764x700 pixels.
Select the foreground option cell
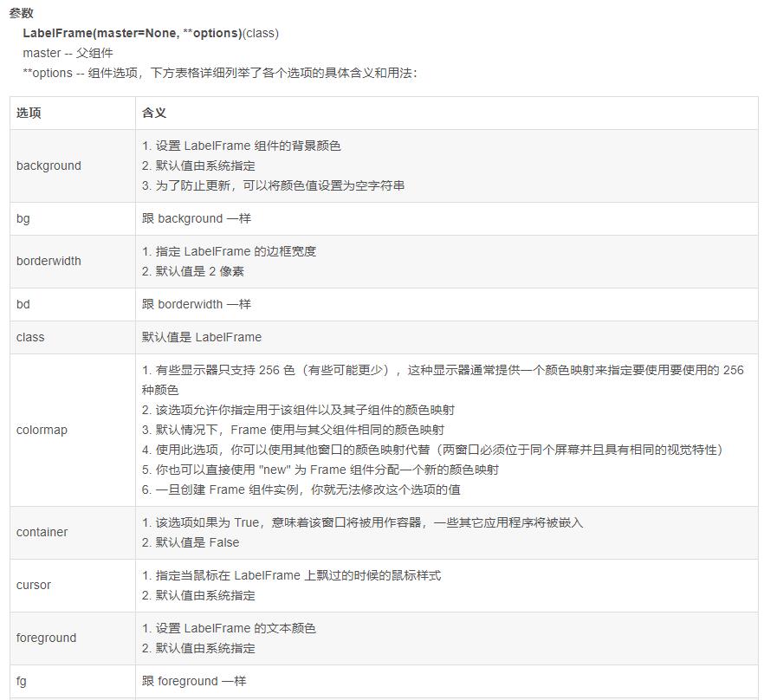point(44,638)
